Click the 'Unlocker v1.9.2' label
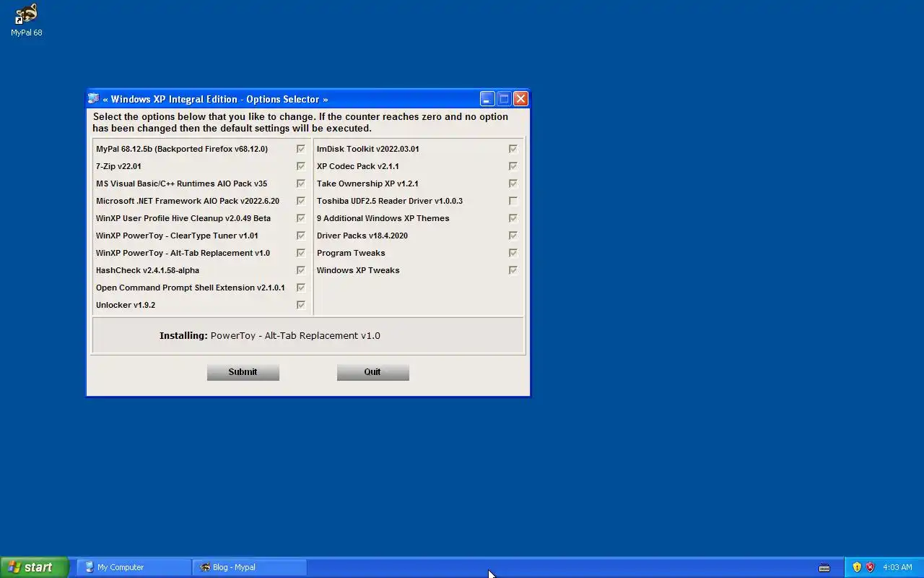Viewport: 924px width, 578px height. tap(126, 305)
